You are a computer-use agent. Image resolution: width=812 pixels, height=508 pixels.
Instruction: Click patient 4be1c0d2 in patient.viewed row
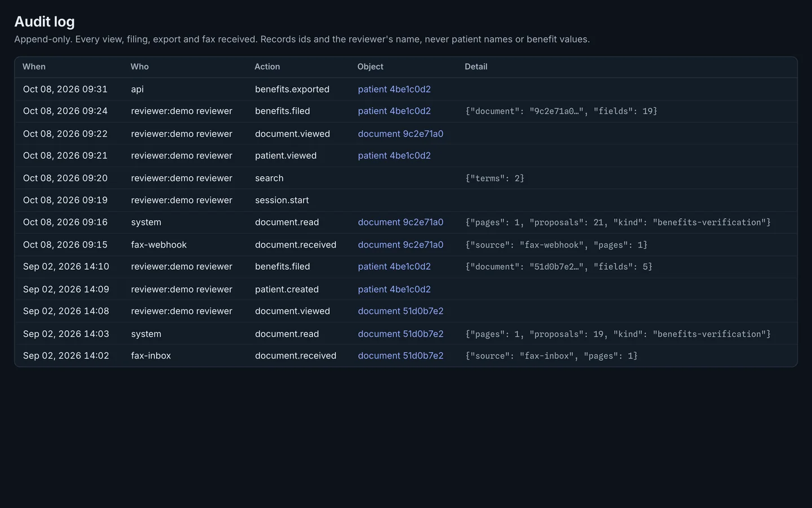coord(394,156)
